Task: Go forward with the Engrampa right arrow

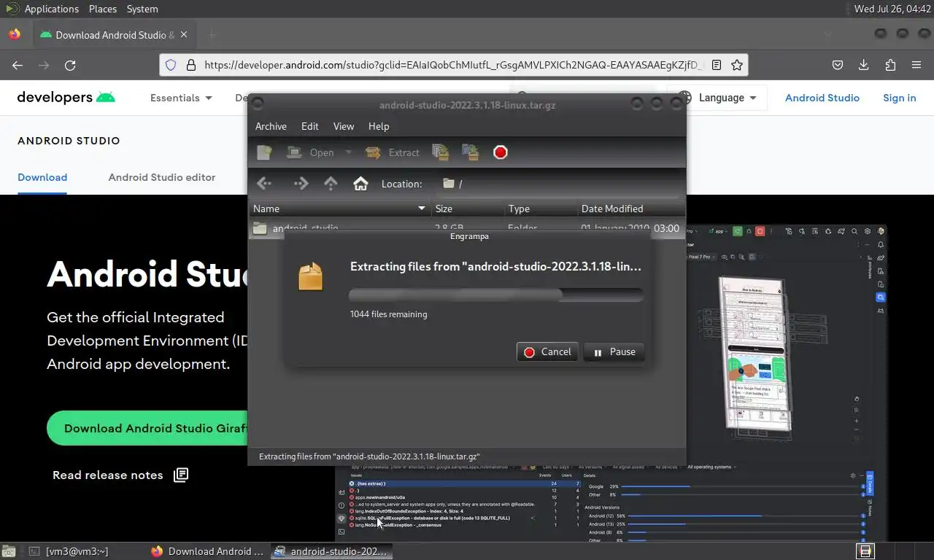Action: pyautogui.click(x=301, y=184)
